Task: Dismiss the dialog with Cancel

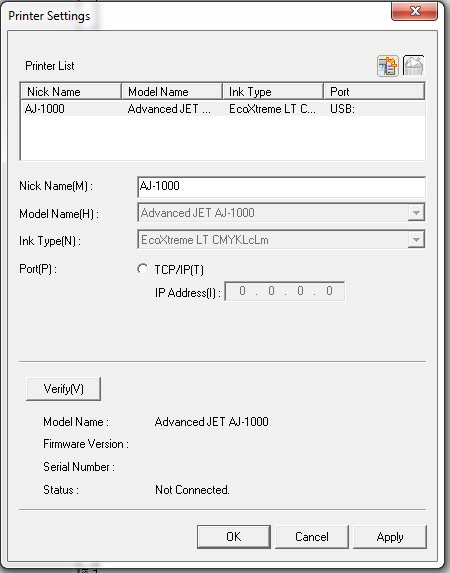Action: (x=312, y=537)
